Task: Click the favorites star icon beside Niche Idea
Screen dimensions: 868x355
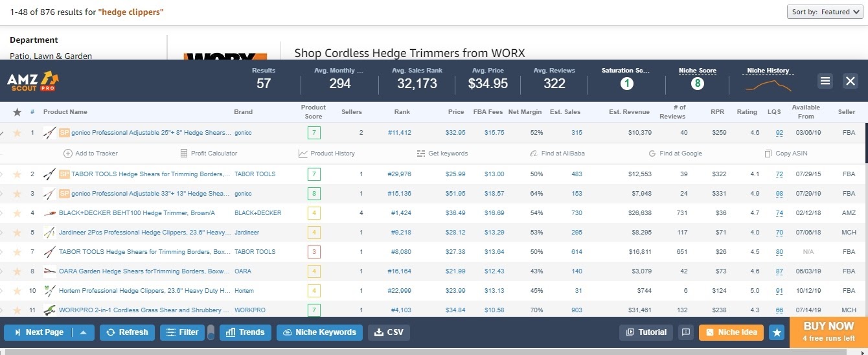Action: pos(777,332)
